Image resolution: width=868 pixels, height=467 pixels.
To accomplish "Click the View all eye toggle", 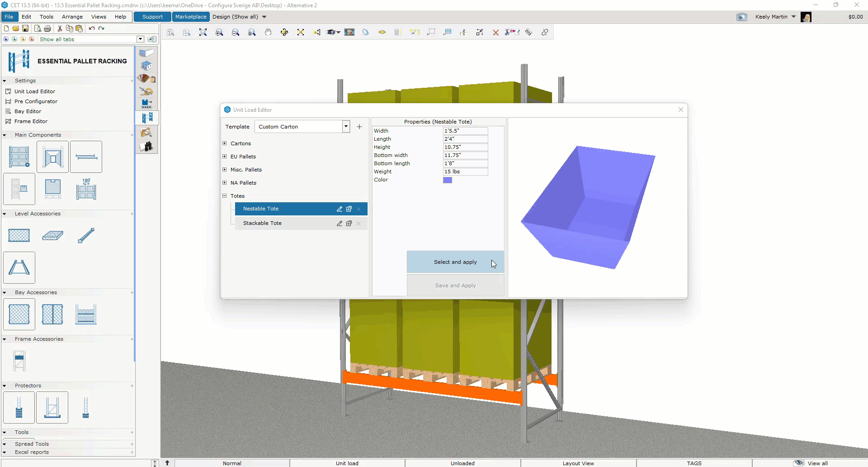I will (x=799, y=463).
